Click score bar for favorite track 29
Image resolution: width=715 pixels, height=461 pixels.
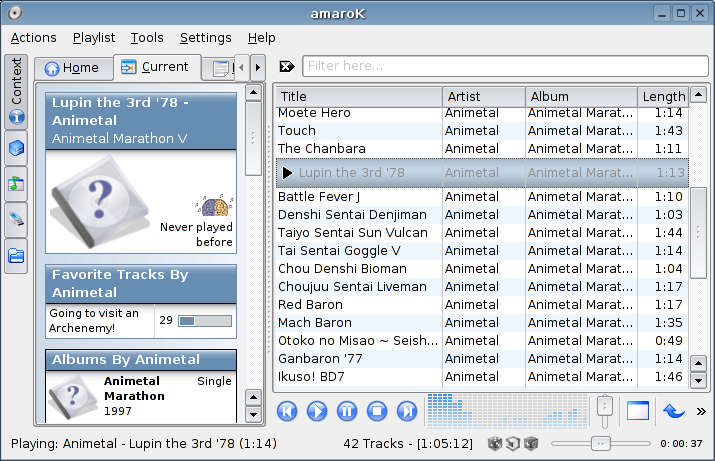pyautogui.click(x=205, y=321)
